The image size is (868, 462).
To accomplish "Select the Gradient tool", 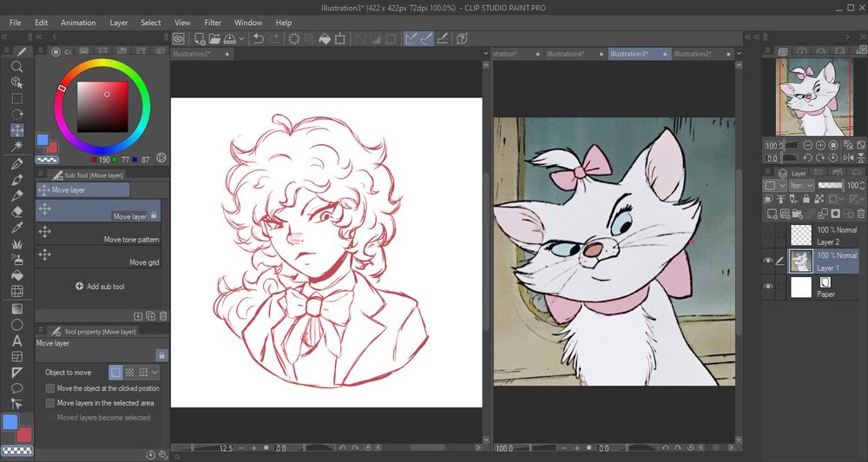I will [17, 309].
